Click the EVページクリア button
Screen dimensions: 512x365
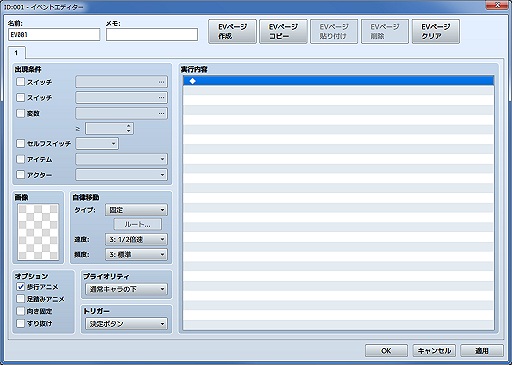436,31
